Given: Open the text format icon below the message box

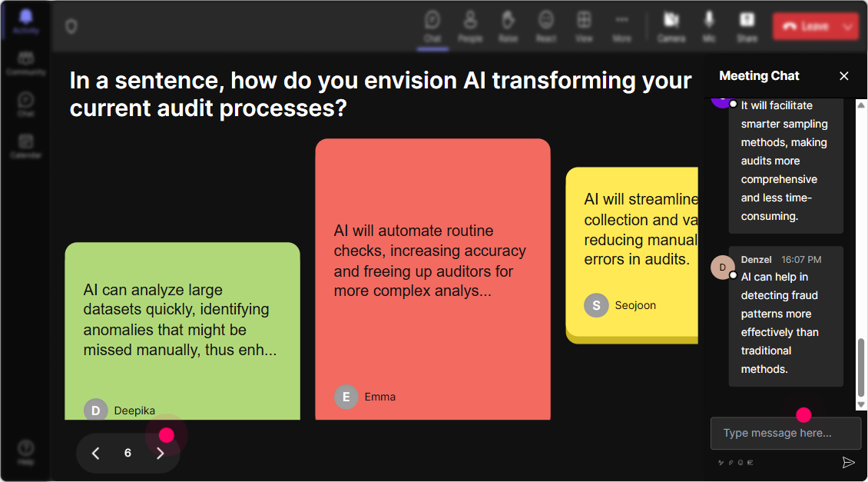Looking at the screenshot, I should (x=721, y=463).
